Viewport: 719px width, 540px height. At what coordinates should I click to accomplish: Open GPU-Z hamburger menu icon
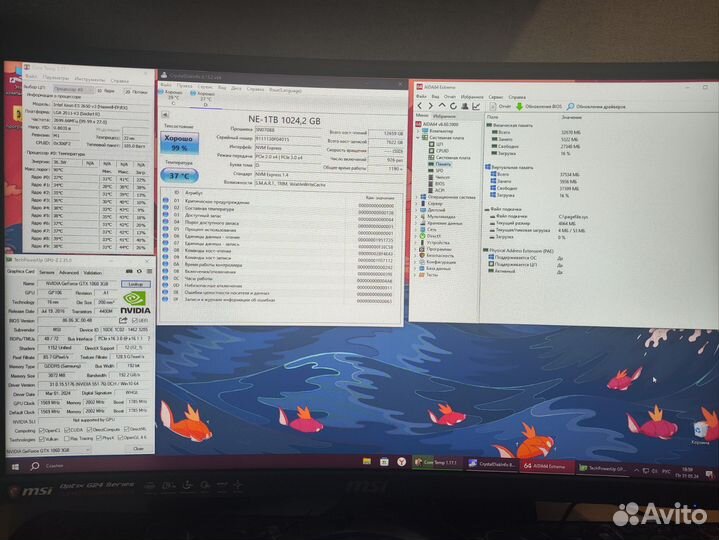point(149,271)
